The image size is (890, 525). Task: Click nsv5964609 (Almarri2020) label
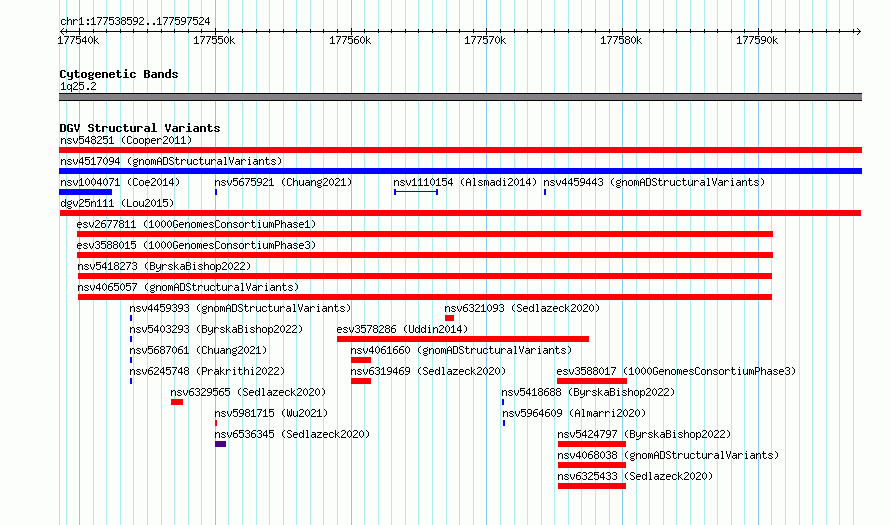click(x=574, y=413)
